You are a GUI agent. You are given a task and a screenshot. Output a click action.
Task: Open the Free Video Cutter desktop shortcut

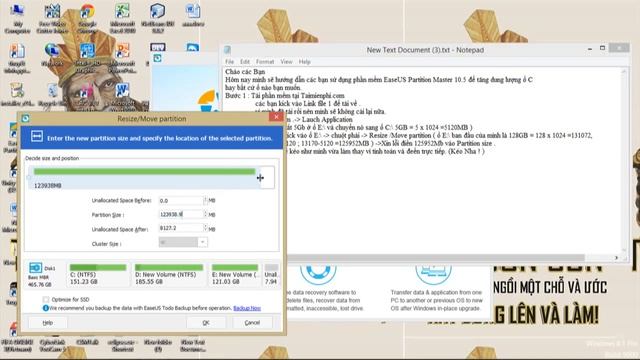point(52,18)
